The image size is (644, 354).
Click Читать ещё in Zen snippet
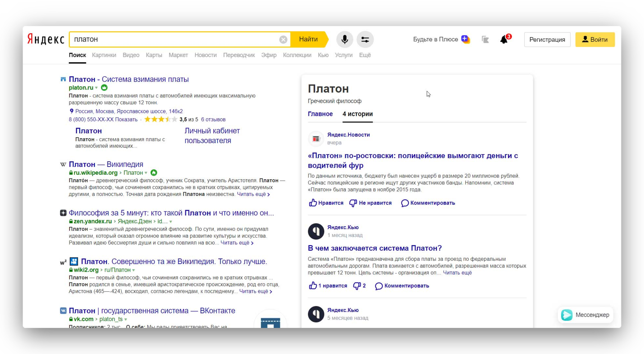(x=237, y=243)
